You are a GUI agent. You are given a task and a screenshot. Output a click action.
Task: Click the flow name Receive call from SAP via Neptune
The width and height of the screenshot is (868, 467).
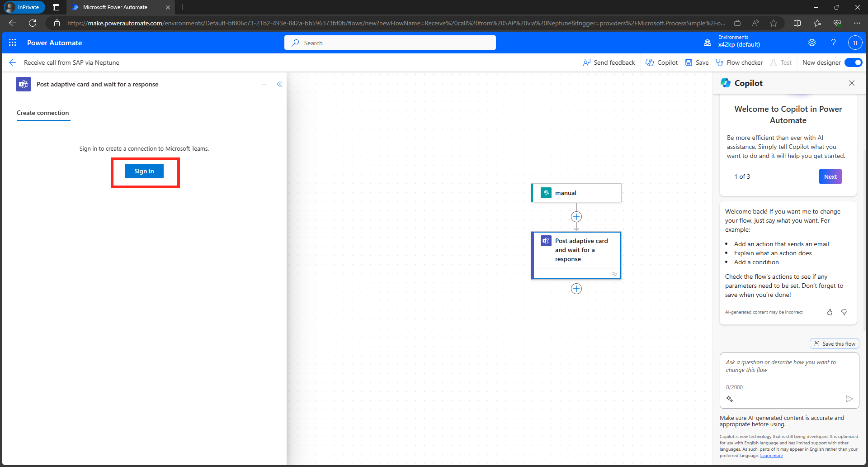71,62
